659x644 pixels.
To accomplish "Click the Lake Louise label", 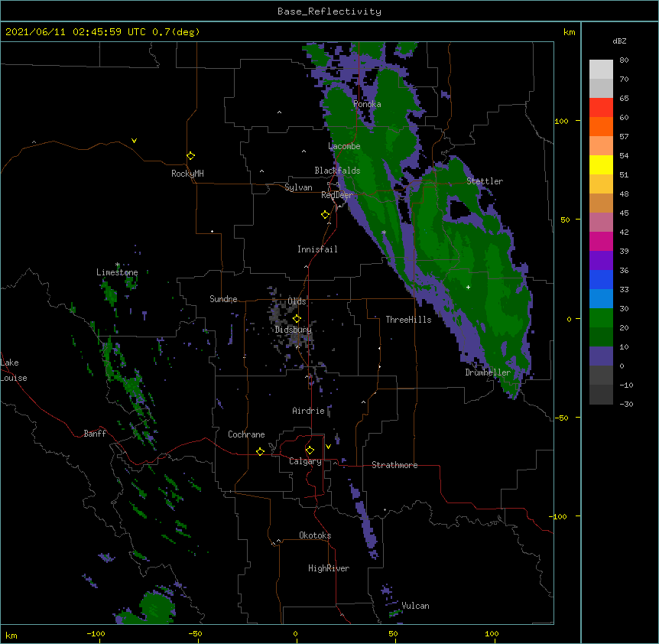I will point(14,370).
